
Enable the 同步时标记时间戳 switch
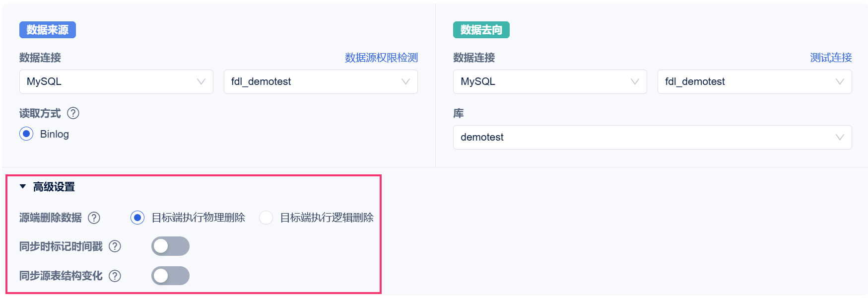pyautogui.click(x=170, y=246)
